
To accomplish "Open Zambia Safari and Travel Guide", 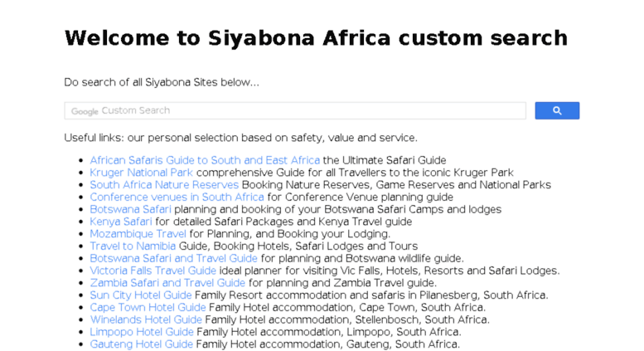I will tap(167, 283).
